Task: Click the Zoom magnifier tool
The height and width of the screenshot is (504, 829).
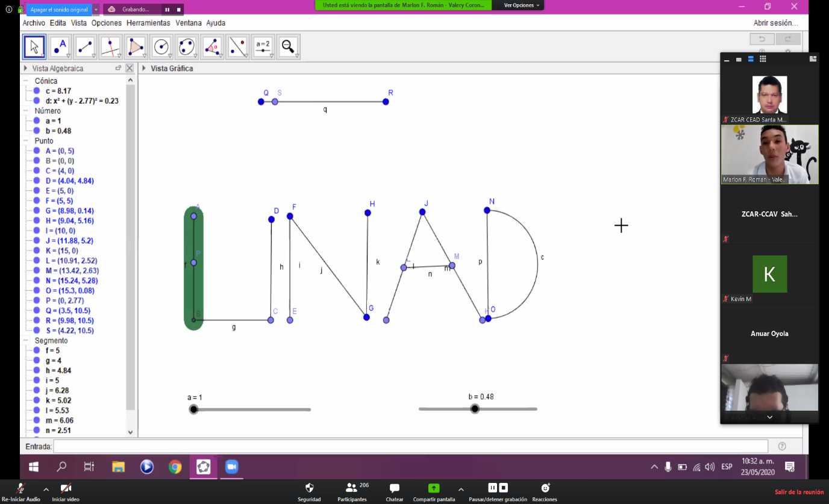Action: click(x=288, y=47)
